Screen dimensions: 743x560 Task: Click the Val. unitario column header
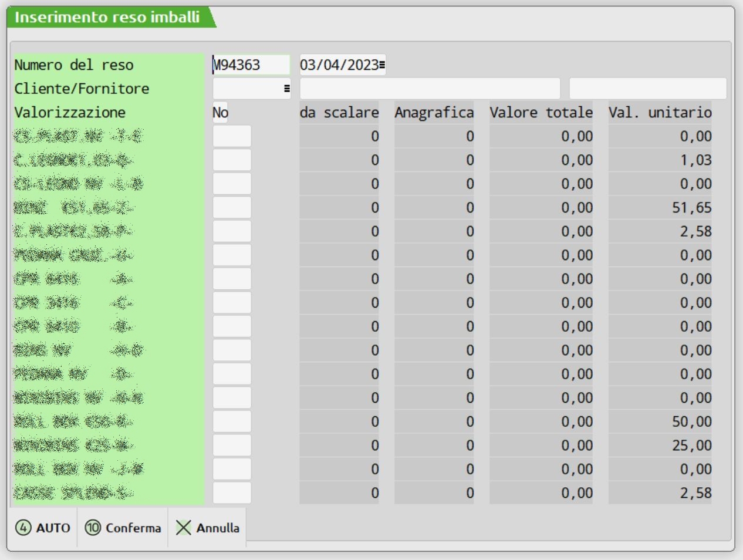pyautogui.click(x=660, y=113)
